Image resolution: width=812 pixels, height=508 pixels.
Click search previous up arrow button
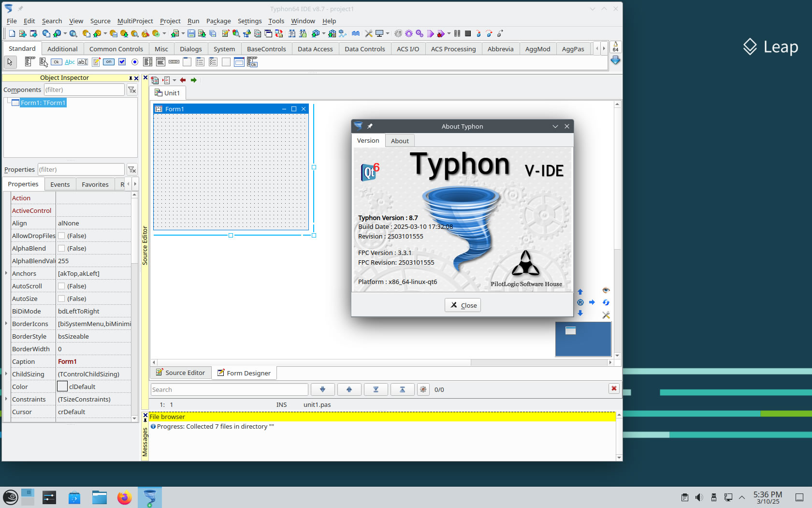[x=349, y=389]
